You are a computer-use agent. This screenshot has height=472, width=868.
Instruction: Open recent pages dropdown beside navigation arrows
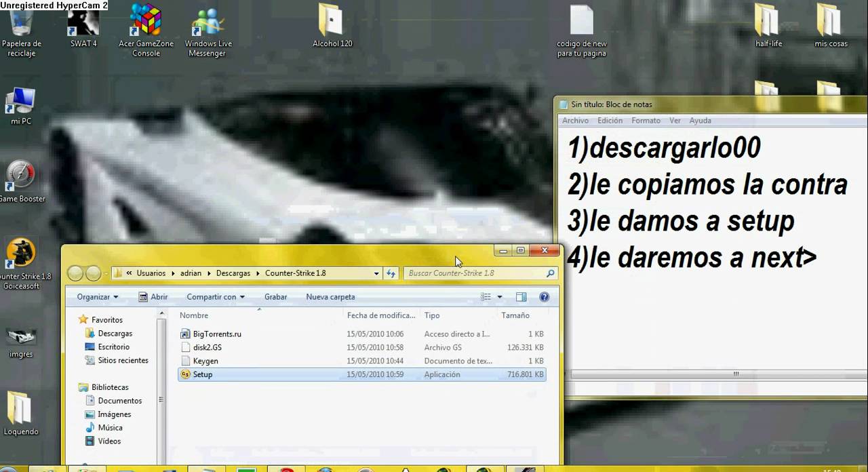[106, 274]
